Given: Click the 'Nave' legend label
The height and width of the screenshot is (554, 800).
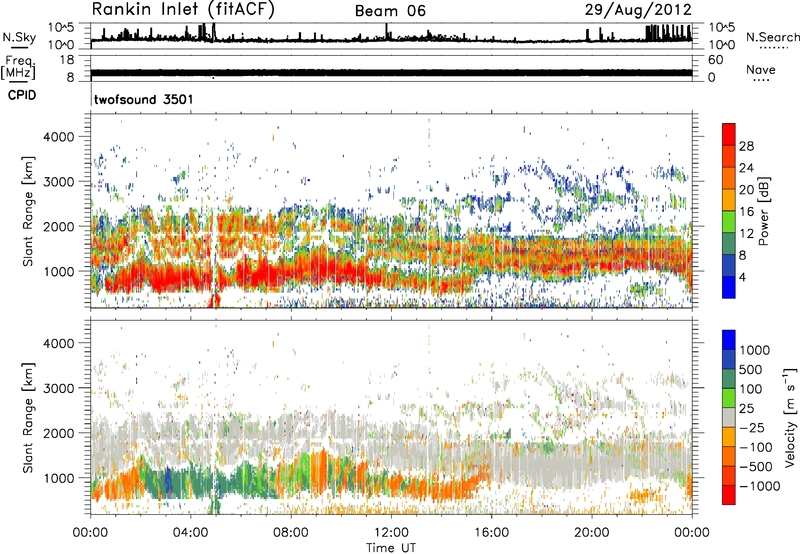Looking at the screenshot, I should tap(761, 69).
